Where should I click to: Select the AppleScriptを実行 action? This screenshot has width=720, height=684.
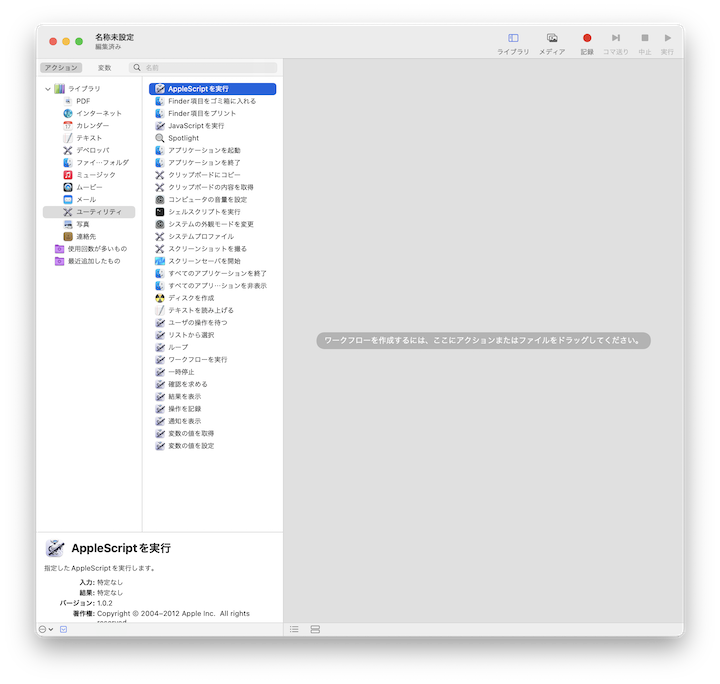point(213,89)
